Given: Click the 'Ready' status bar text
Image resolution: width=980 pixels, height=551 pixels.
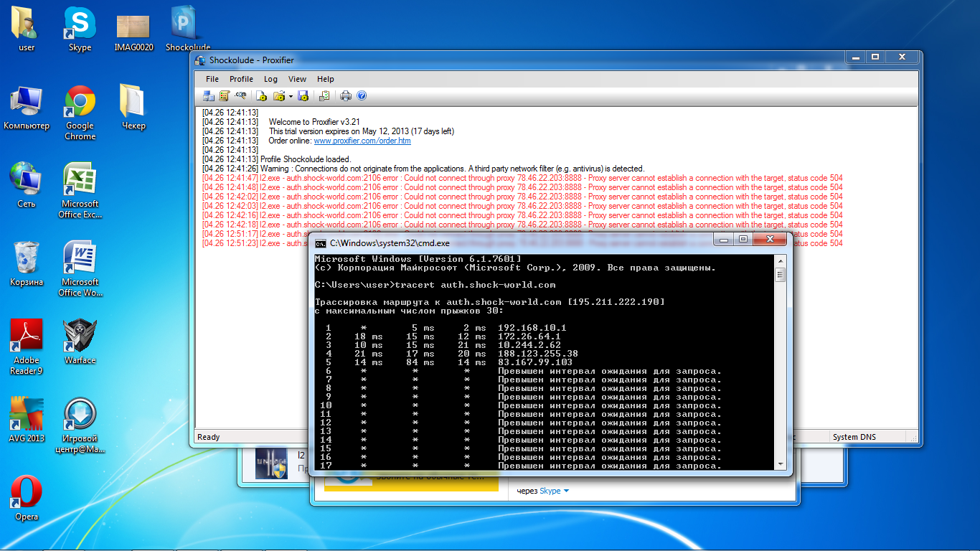Looking at the screenshot, I should click(209, 437).
